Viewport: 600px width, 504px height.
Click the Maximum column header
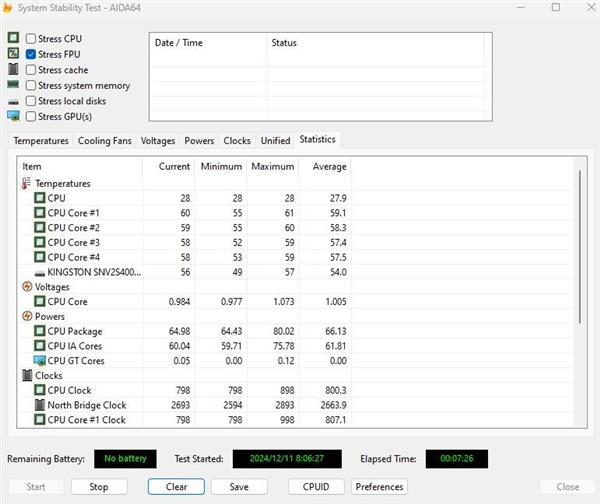tap(272, 167)
